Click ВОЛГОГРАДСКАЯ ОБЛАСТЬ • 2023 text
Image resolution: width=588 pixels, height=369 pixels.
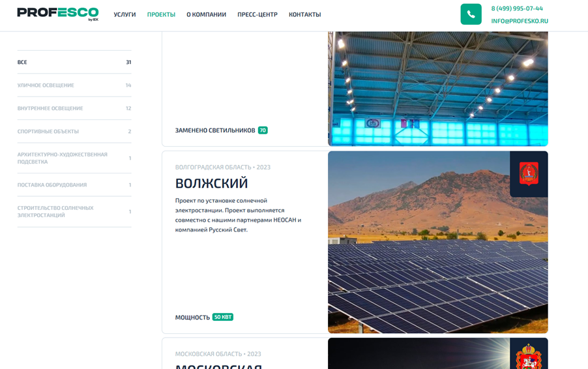tap(223, 168)
